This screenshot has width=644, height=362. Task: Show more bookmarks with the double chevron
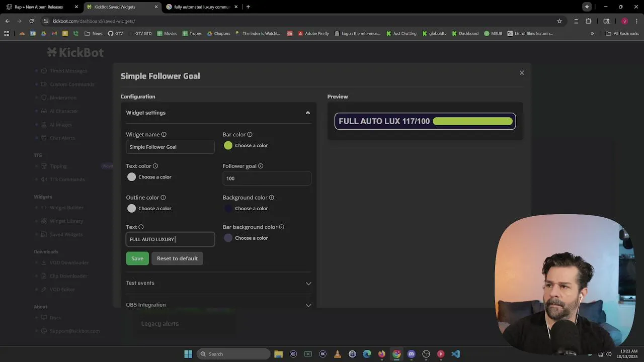(x=592, y=34)
